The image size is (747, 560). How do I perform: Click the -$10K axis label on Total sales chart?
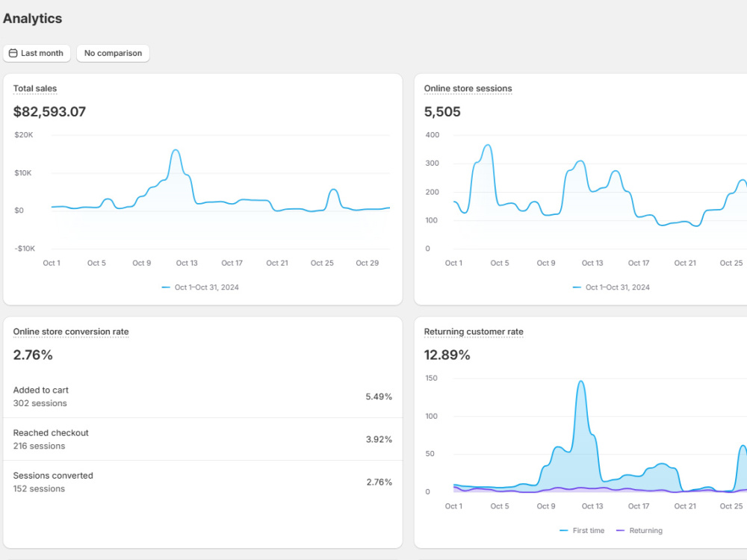[x=25, y=249]
